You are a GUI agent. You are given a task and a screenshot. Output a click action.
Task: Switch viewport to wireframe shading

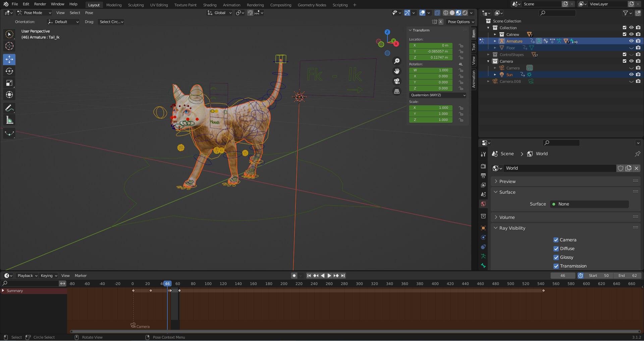click(x=446, y=13)
